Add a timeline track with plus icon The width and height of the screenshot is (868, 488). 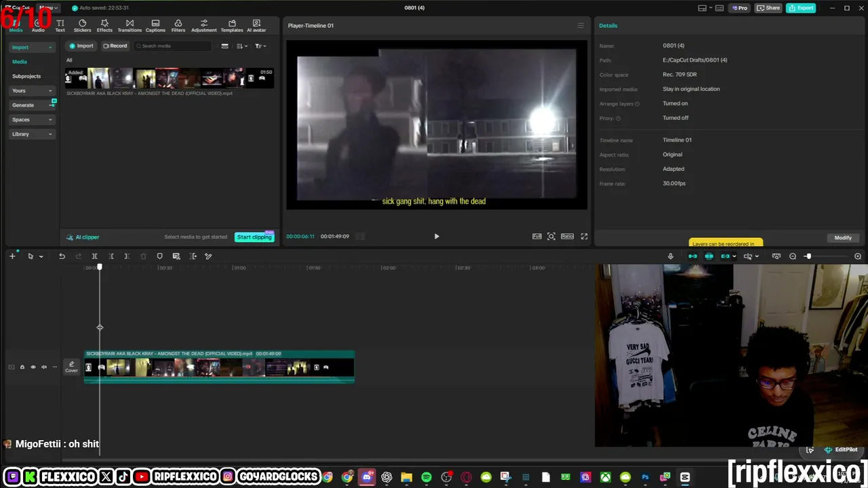[x=12, y=256]
